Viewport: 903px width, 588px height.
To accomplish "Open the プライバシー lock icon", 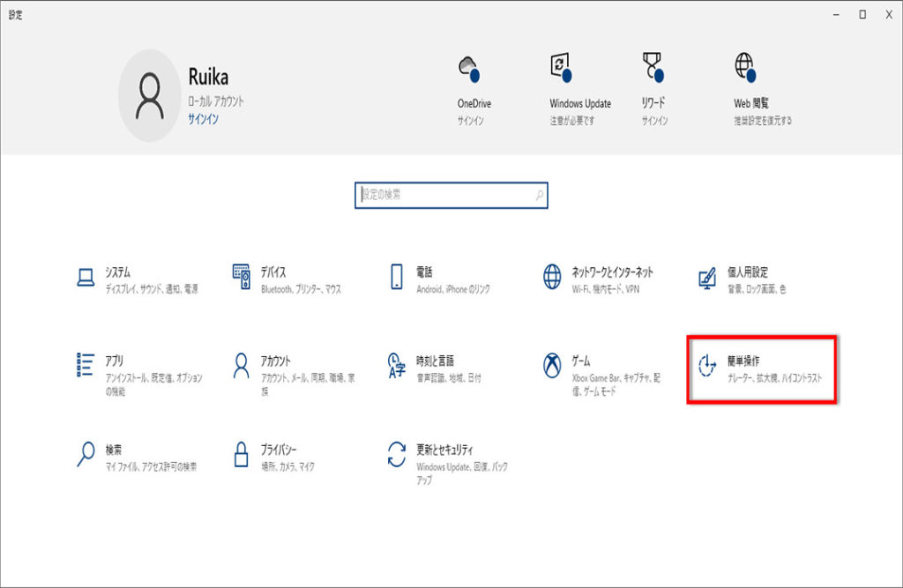I will 242,454.
